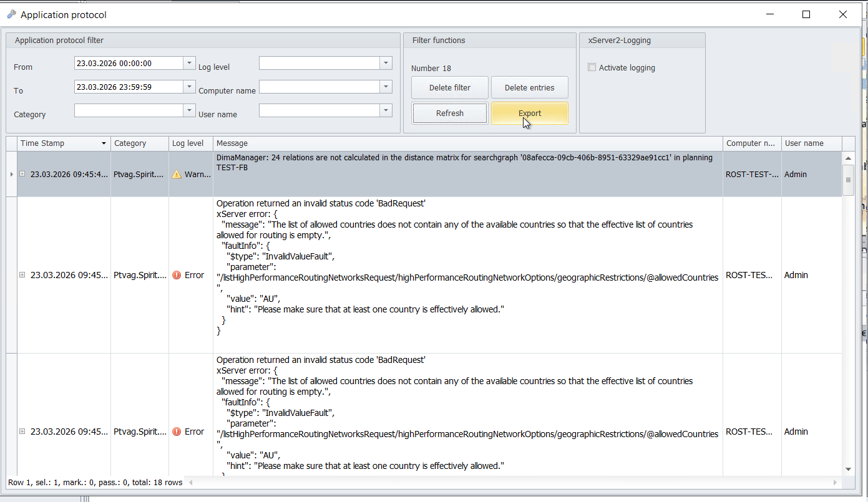This screenshot has height=502, width=868.
Task: Open Time Stamp column sort arrow
Action: pos(104,143)
